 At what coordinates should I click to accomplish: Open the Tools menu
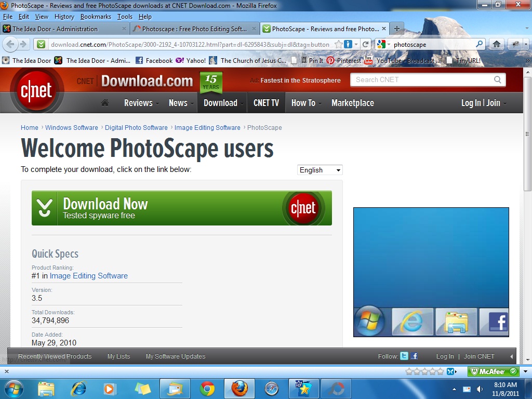(x=125, y=17)
